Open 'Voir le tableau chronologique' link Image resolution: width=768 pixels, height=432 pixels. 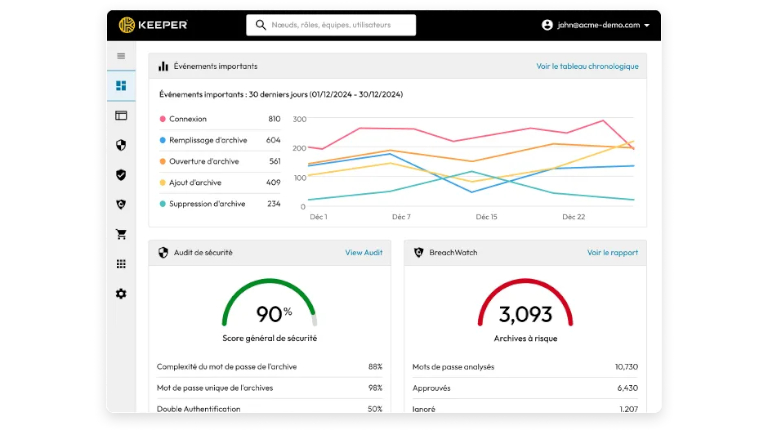587,66
